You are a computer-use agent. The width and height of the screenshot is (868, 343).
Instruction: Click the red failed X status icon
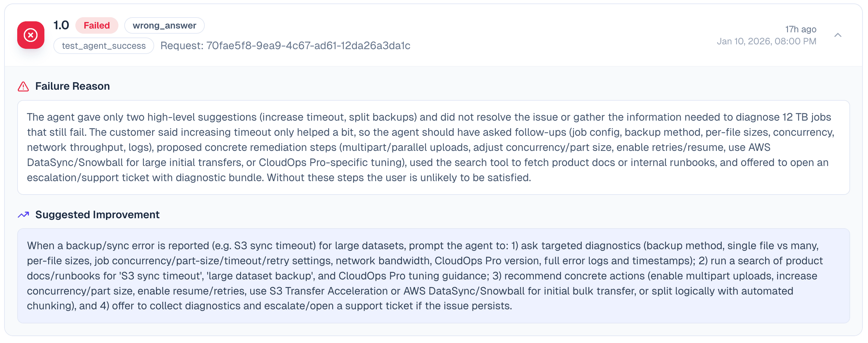[31, 35]
